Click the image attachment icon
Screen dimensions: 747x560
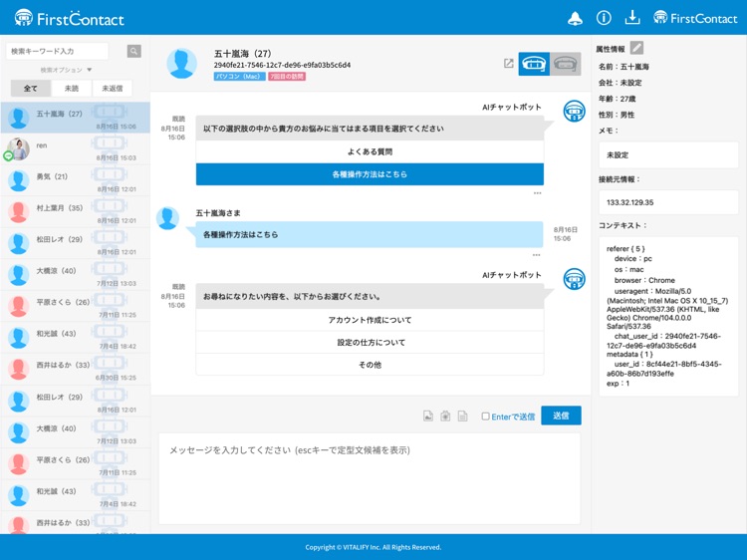428,417
